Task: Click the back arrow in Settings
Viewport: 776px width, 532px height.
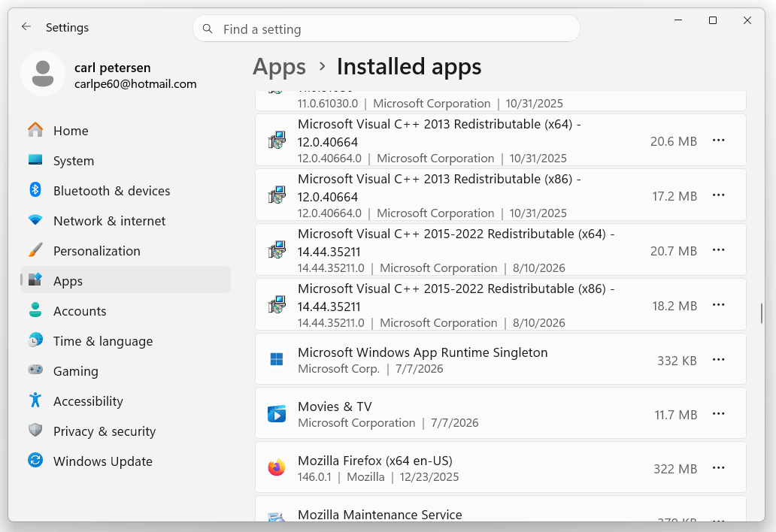Action: click(26, 27)
